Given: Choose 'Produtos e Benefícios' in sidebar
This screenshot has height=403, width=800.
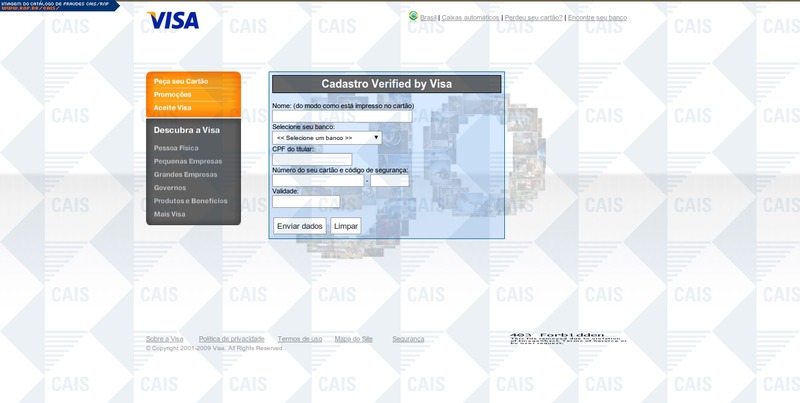Looking at the screenshot, I should (x=190, y=201).
